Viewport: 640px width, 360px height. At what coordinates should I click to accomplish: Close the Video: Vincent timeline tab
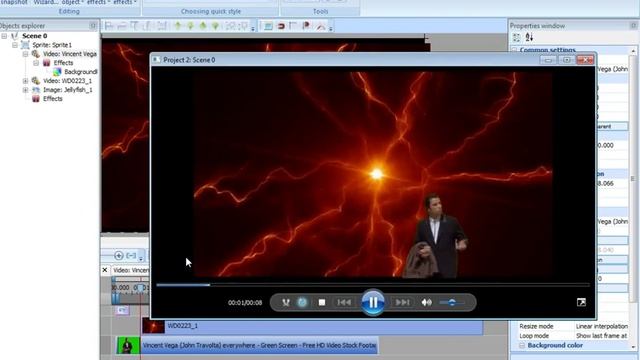tap(105, 270)
